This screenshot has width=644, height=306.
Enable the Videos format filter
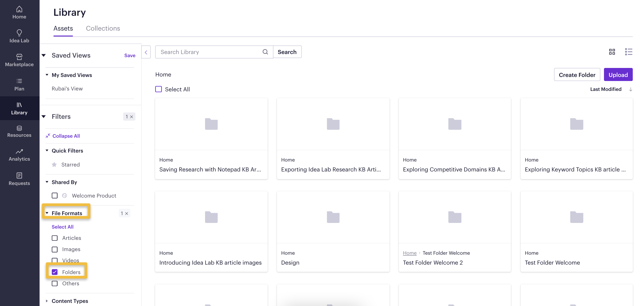[54, 261]
